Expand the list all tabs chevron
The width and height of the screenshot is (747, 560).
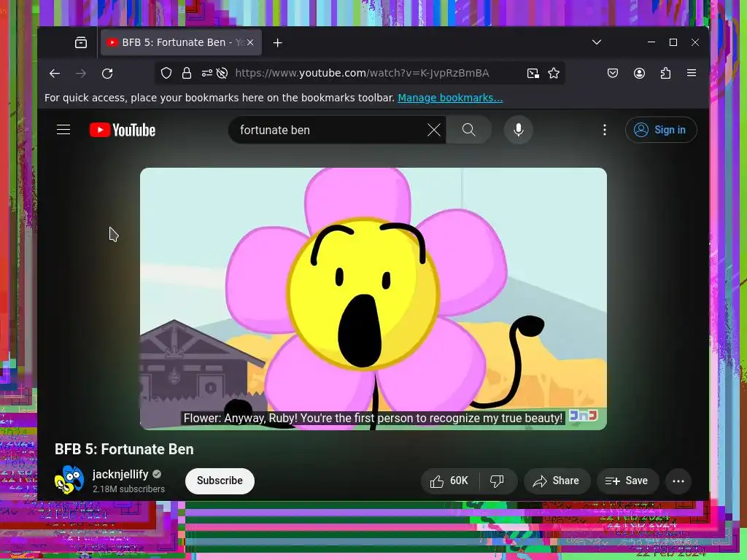(597, 42)
